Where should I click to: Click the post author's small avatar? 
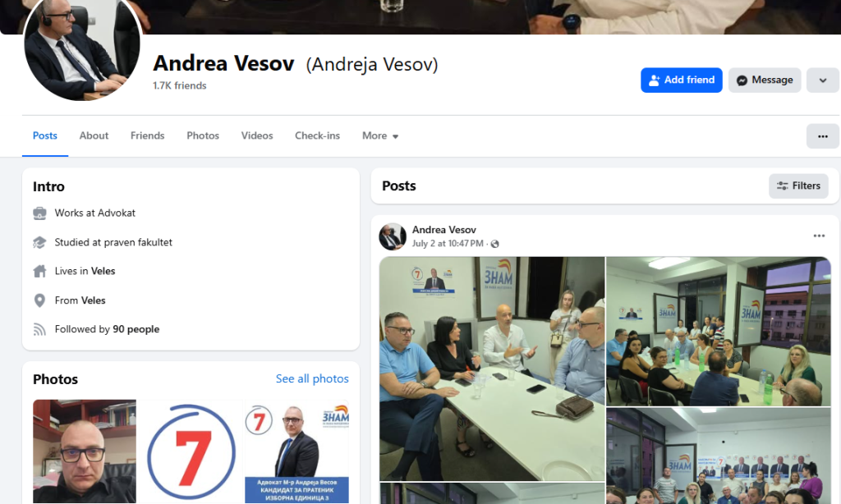coord(393,236)
